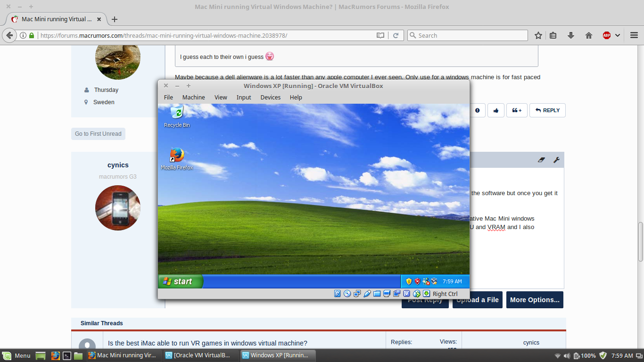This screenshot has width=644, height=362.
Task: Click the yellow security shield tray icon
Action: (409, 281)
